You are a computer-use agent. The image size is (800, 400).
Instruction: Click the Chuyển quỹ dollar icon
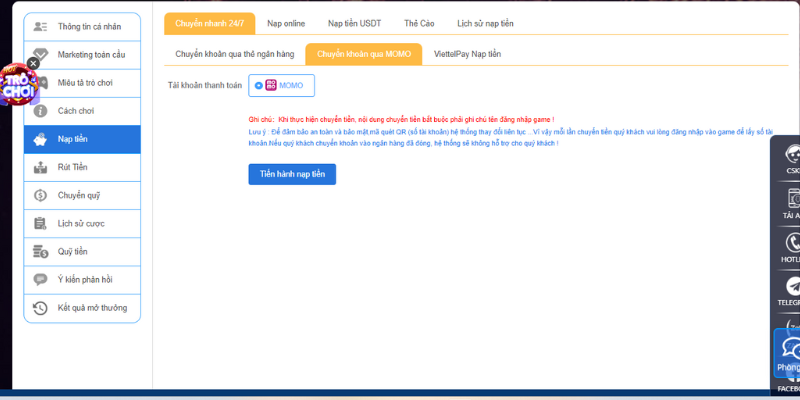click(x=41, y=195)
